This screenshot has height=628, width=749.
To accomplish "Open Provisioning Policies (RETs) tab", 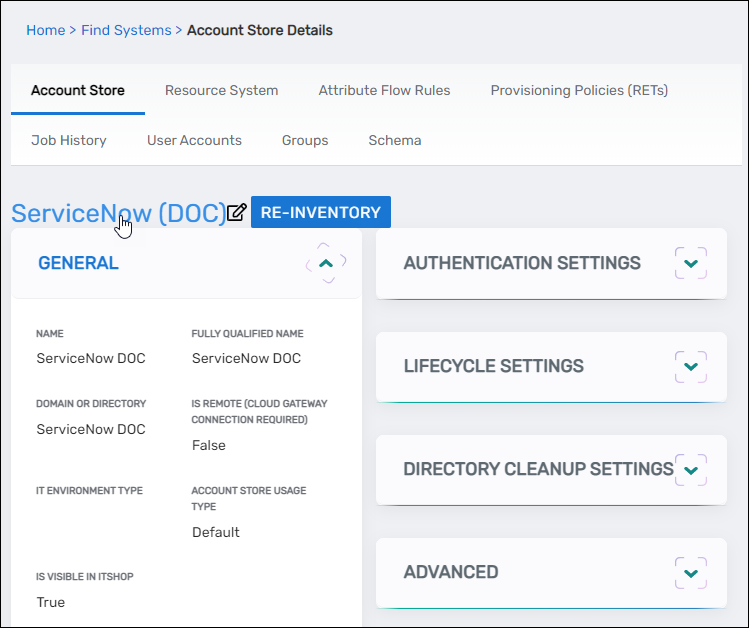I will click(579, 90).
